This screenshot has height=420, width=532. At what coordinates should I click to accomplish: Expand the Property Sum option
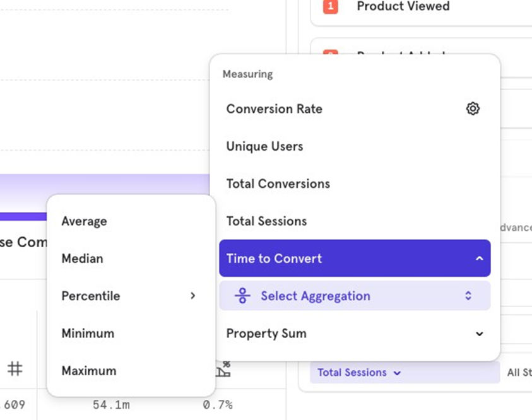click(x=479, y=334)
